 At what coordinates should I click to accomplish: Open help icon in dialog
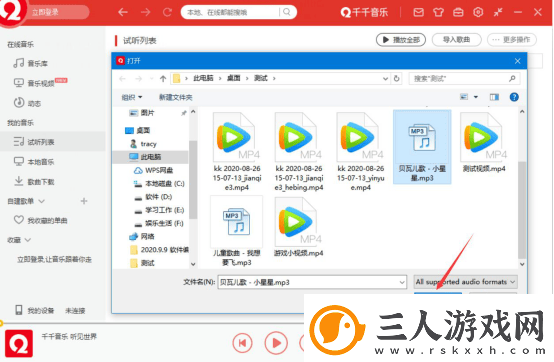[514, 97]
